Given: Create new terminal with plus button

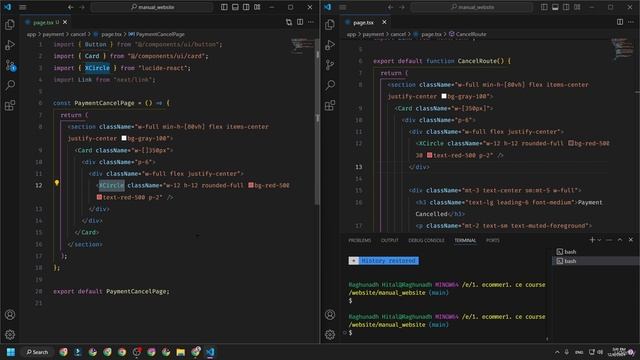Looking at the screenshot, I should click(x=592, y=240).
